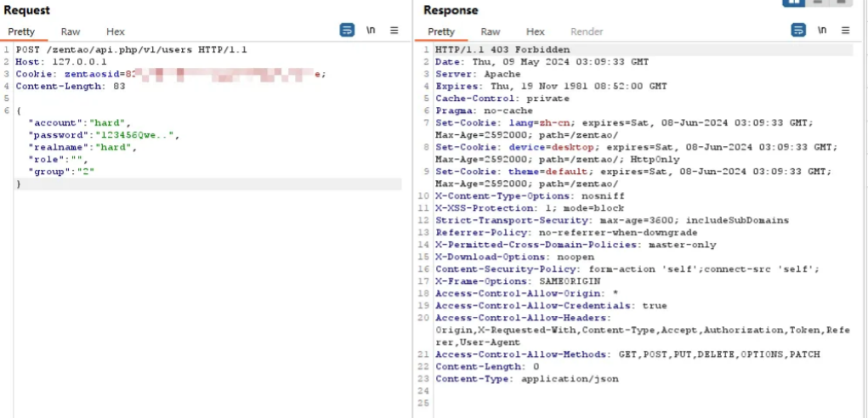The image size is (868, 418).
Task: Click the Server: Apache header line
Action: [478, 74]
